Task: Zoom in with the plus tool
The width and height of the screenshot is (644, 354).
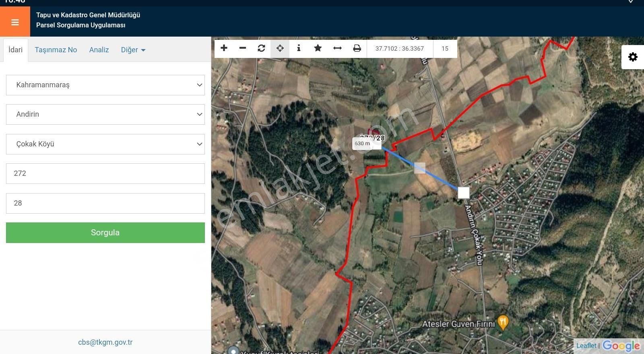Action: [224, 48]
